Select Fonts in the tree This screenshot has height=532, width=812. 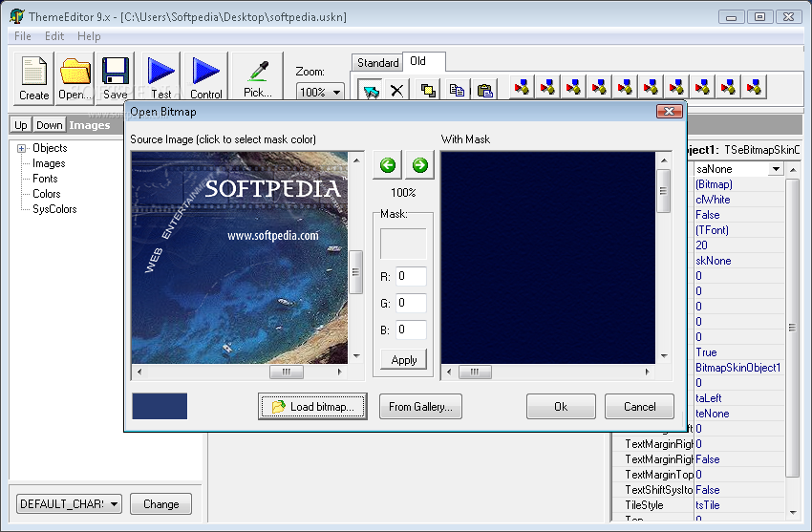pyautogui.click(x=45, y=179)
